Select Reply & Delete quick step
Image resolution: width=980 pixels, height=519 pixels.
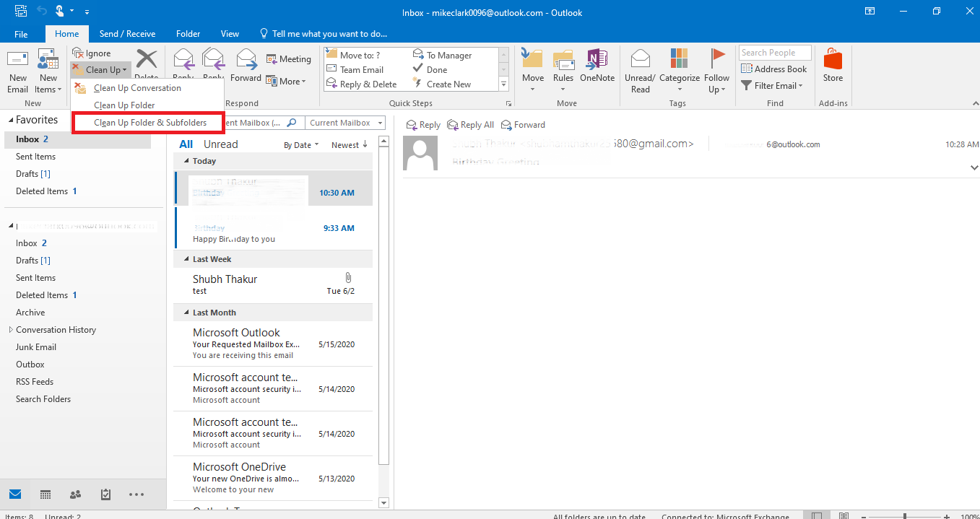[x=361, y=84]
